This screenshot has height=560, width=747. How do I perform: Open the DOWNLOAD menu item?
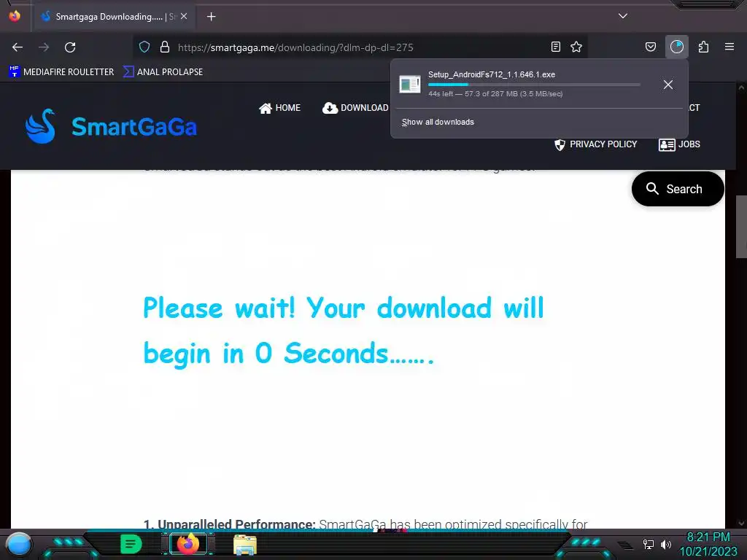pyautogui.click(x=355, y=108)
